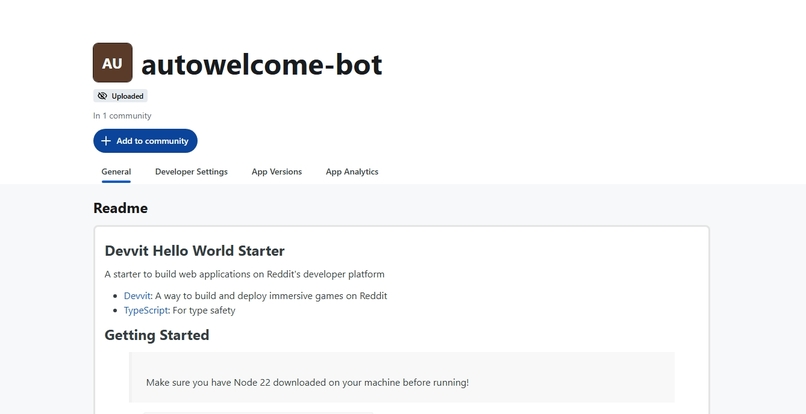Viewport: 806px width, 414px height.
Task: Click the crossed-eye icon in Uploaded badge
Action: click(102, 96)
